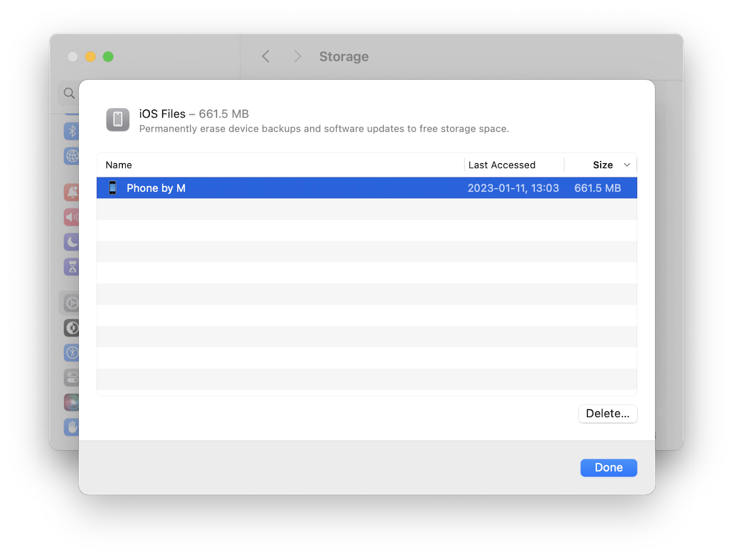The image size is (733, 560).
Task: Go forward with the right chevron in Storage window
Action: click(x=297, y=56)
